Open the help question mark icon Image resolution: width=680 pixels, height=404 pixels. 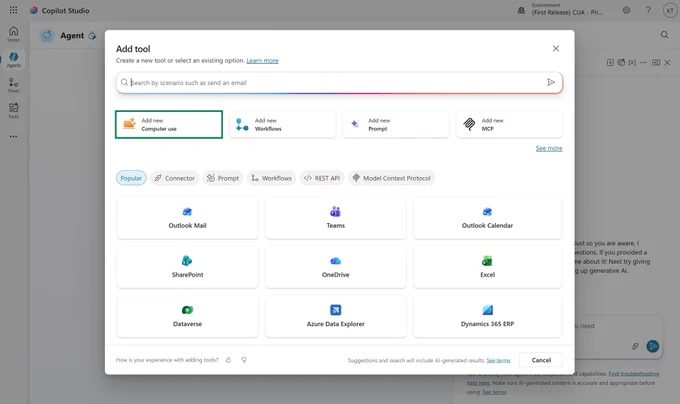click(648, 10)
